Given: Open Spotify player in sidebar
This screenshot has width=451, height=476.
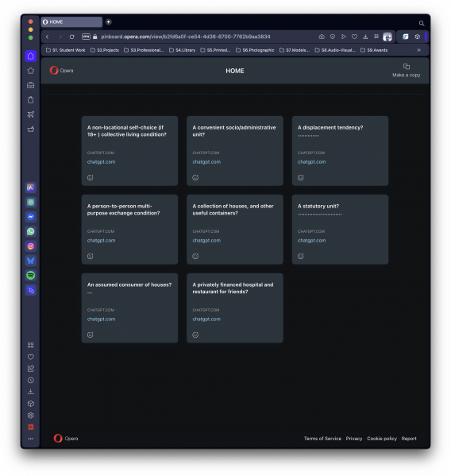Looking at the screenshot, I should pyautogui.click(x=31, y=275).
